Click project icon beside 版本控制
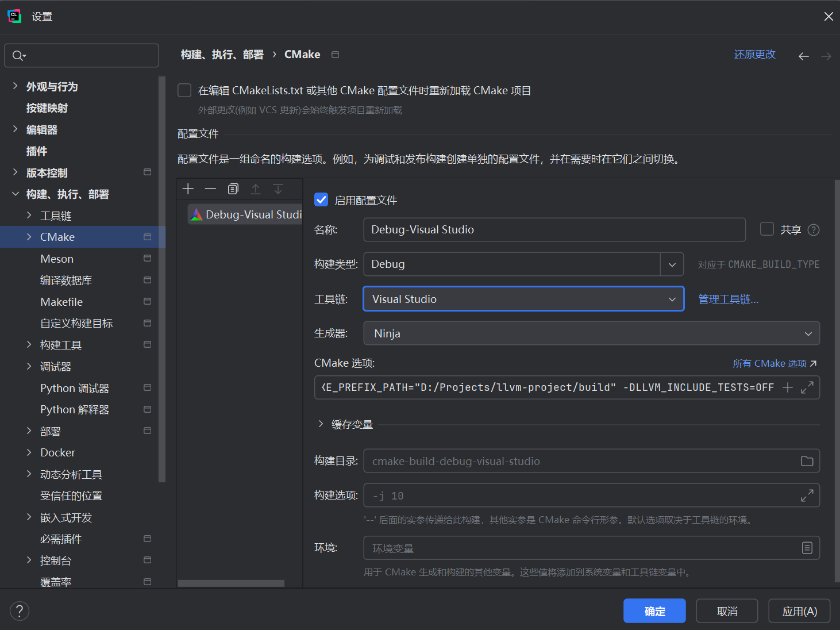Viewport: 840px width, 630px height. tap(148, 172)
